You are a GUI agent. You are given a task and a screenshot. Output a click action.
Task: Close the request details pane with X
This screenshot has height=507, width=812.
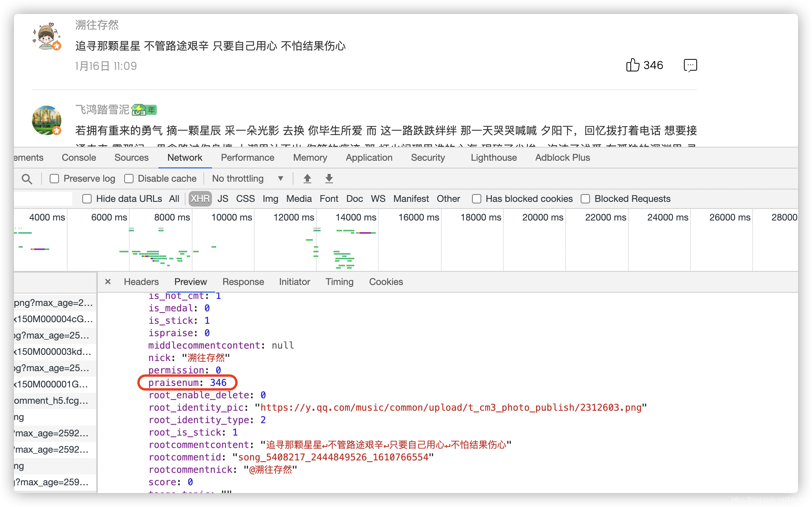pyautogui.click(x=108, y=282)
